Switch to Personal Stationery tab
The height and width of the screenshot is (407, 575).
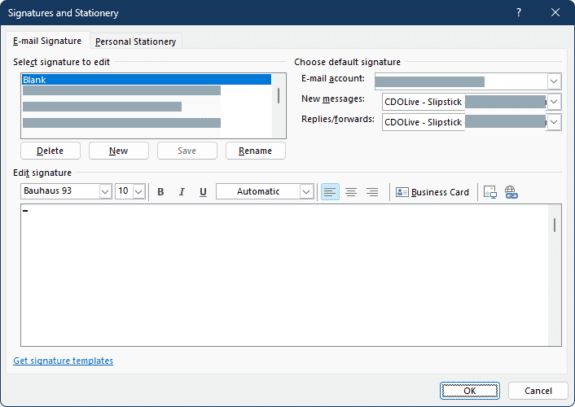[136, 41]
